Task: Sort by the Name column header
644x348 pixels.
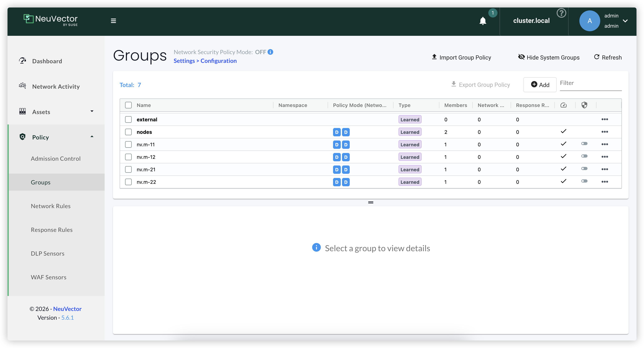Action: click(x=144, y=105)
